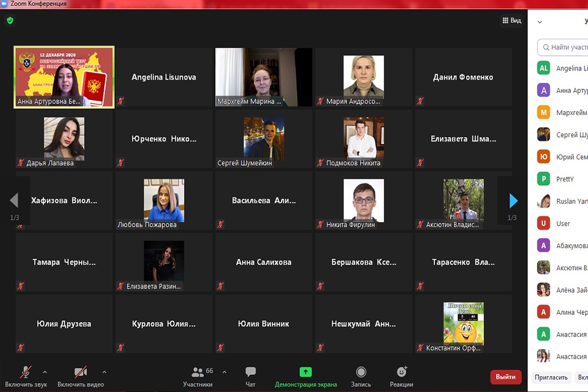
Task: Click Анна Салихова tile
Action: tap(263, 262)
